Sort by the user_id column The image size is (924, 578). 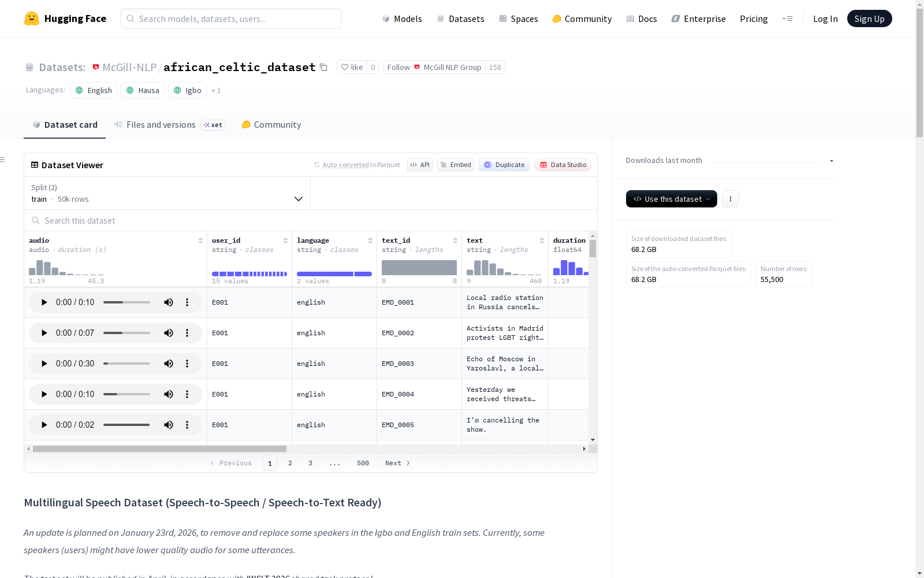pyautogui.click(x=285, y=240)
